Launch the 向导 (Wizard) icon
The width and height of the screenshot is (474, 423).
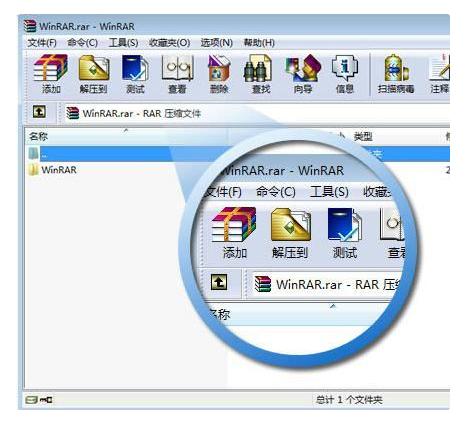[303, 68]
